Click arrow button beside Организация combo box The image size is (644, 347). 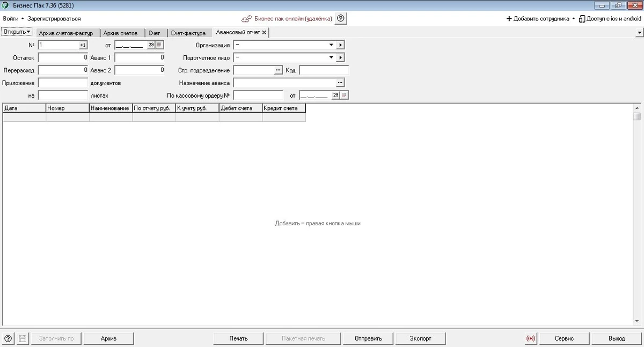(x=340, y=45)
